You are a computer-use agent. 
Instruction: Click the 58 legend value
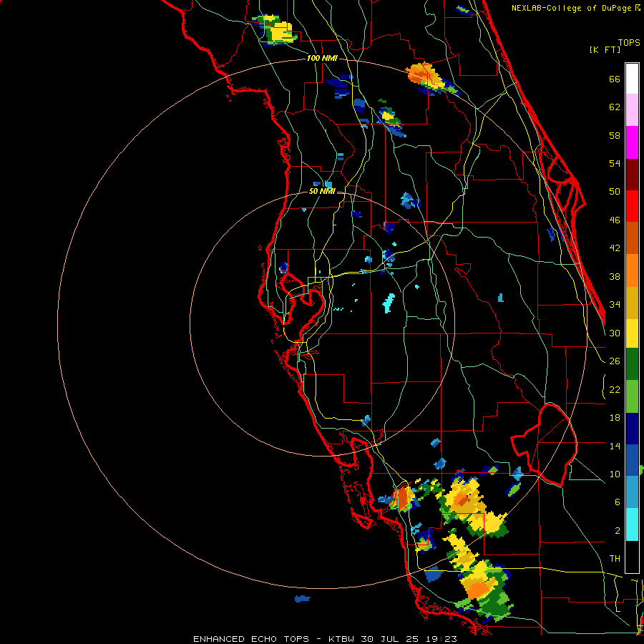(615, 135)
